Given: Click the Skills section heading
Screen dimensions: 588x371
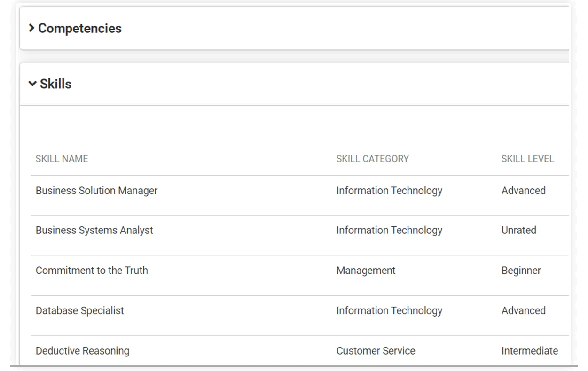Looking at the screenshot, I should point(55,84).
